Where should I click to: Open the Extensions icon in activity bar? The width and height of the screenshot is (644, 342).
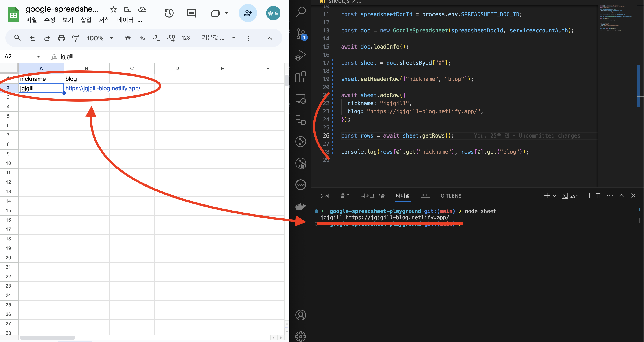[301, 77]
